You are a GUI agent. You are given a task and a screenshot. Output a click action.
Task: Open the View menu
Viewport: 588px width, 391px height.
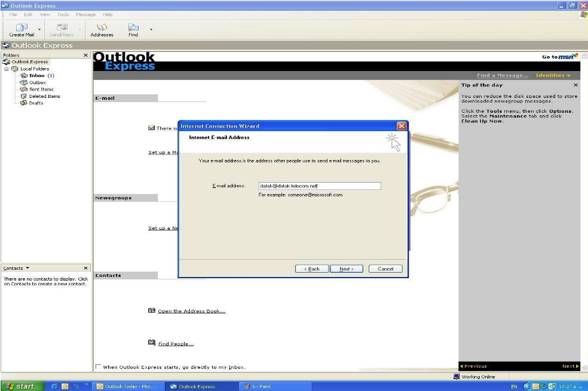[x=45, y=14]
